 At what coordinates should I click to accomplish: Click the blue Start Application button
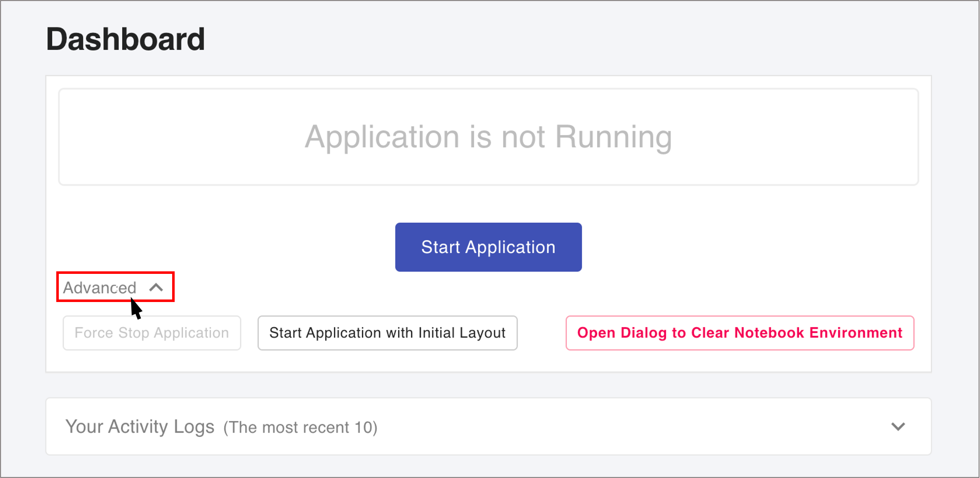(x=488, y=247)
